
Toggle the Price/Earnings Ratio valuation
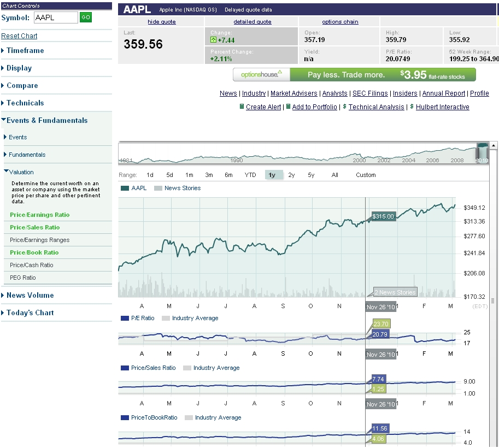(x=40, y=215)
